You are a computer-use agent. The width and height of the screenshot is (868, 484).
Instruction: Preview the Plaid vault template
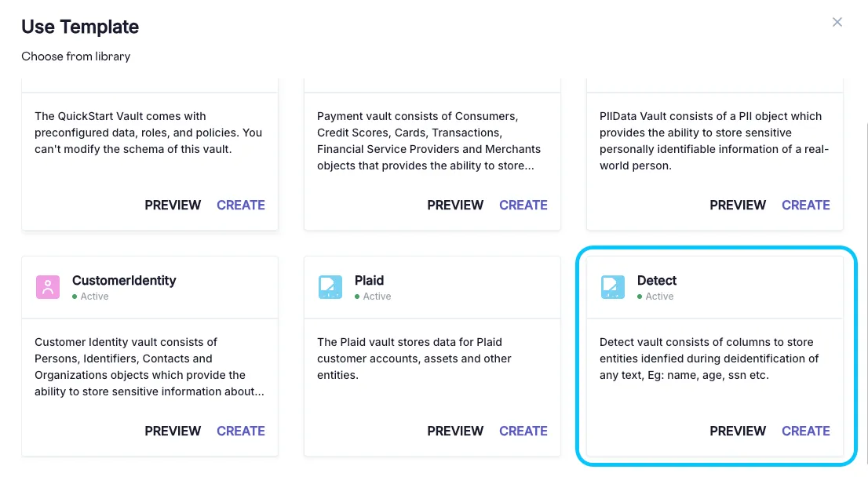pos(455,431)
